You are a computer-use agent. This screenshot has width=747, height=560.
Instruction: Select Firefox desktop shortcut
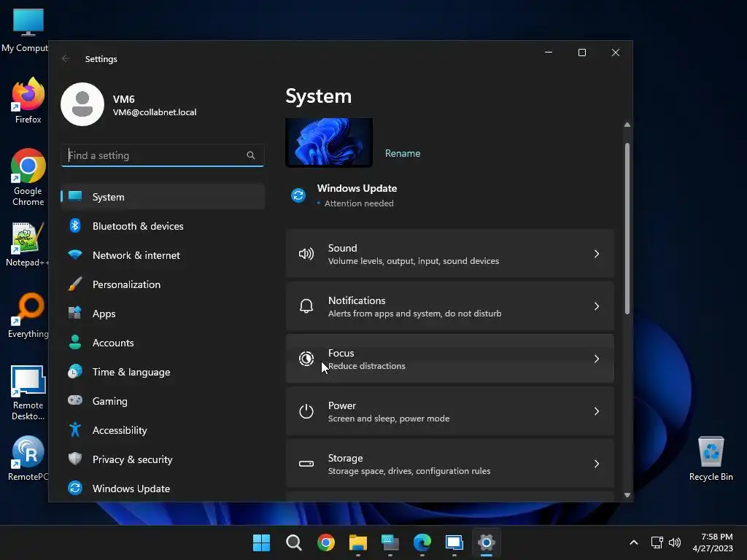(x=28, y=101)
